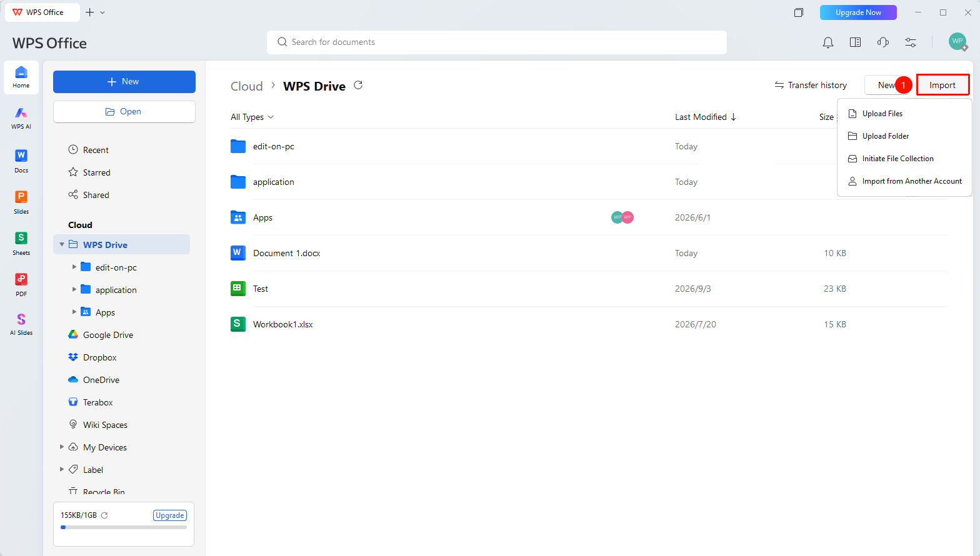Expand the edit-on-pc folder in tree
980x556 pixels.
click(x=74, y=267)
